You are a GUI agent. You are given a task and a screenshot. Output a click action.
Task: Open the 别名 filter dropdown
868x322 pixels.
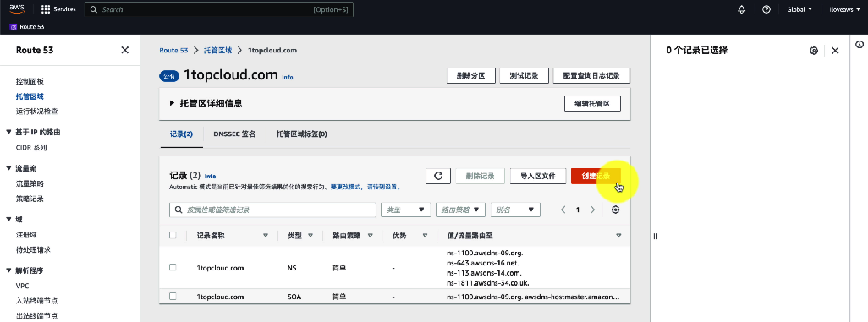515,210
